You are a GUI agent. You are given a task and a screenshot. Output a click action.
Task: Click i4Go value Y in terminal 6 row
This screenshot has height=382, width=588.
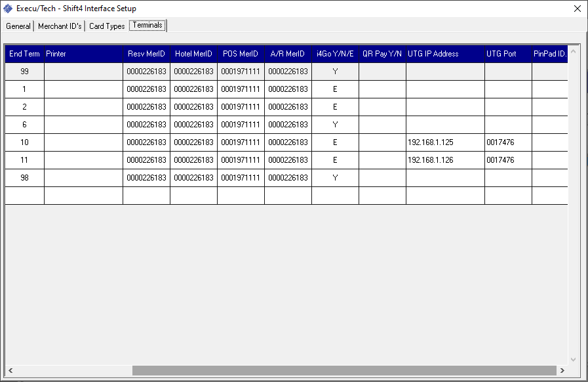335,124
